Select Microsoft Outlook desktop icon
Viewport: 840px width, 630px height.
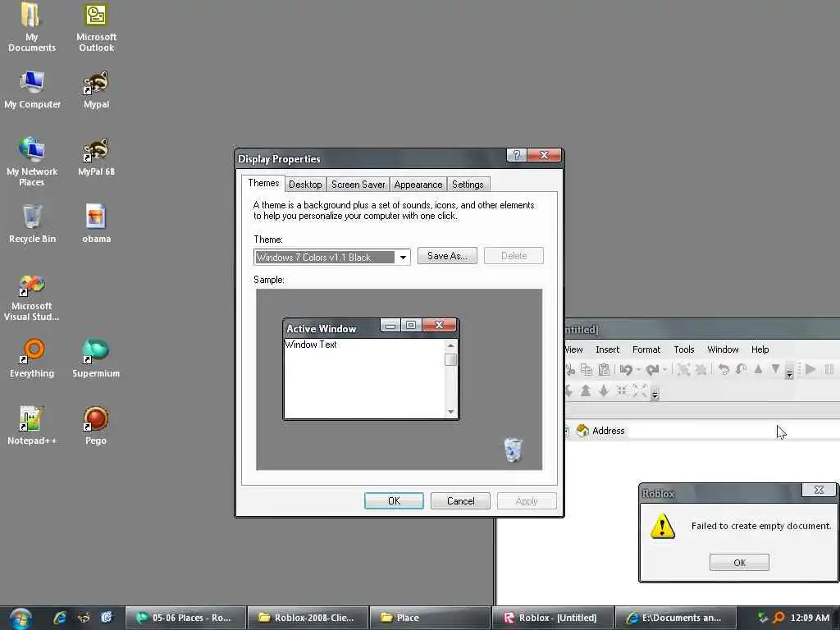point(96,27)
